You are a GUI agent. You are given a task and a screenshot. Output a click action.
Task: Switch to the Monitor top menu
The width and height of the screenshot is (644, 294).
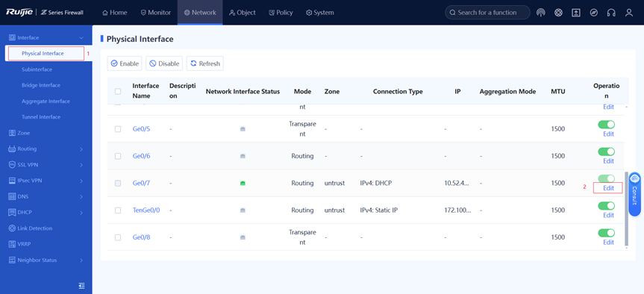coord(156,13)
